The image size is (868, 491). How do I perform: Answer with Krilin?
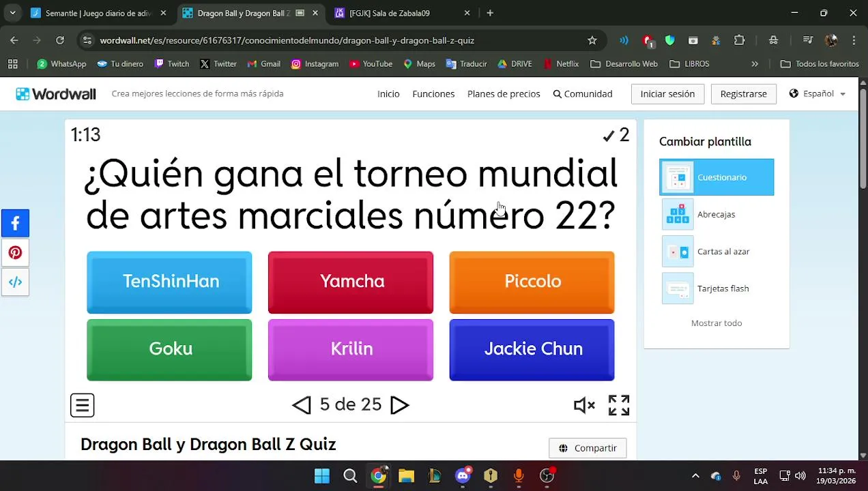(351, 350)
